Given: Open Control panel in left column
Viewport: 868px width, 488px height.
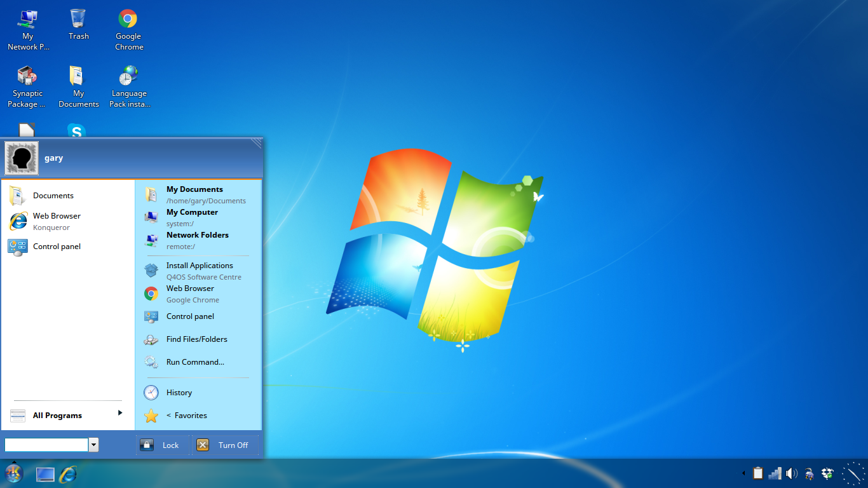Looking at the screenshot, I should point(67,247).
